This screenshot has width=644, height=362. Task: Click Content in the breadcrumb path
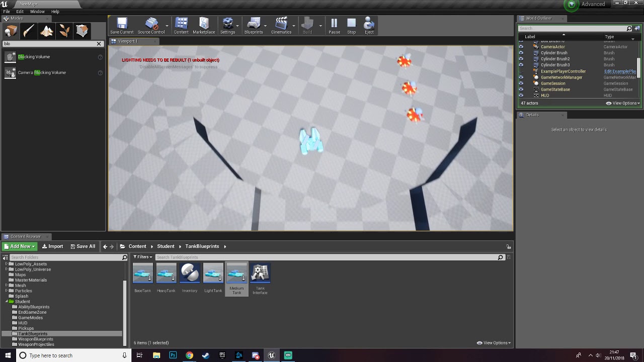pos(137,246)
